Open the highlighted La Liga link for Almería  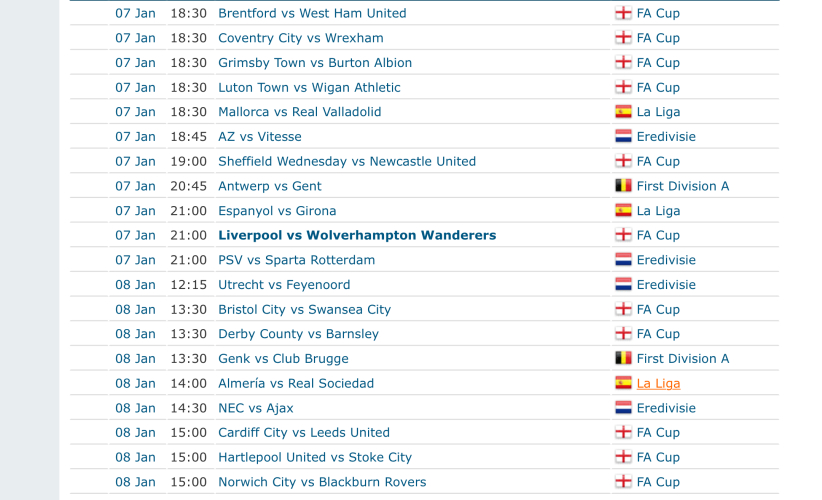point(658,383)
